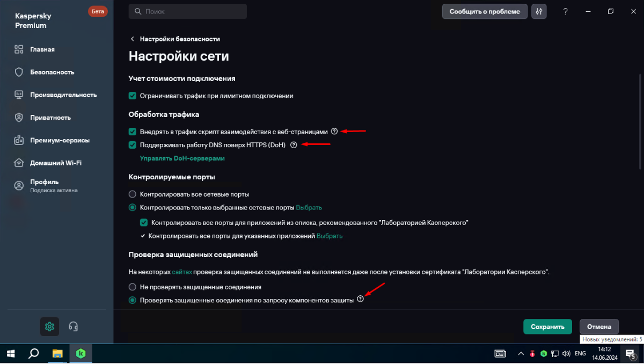This screenshot has height=364, width=644.
Task: Click the Бета badge
Action: tap(97, 11)
